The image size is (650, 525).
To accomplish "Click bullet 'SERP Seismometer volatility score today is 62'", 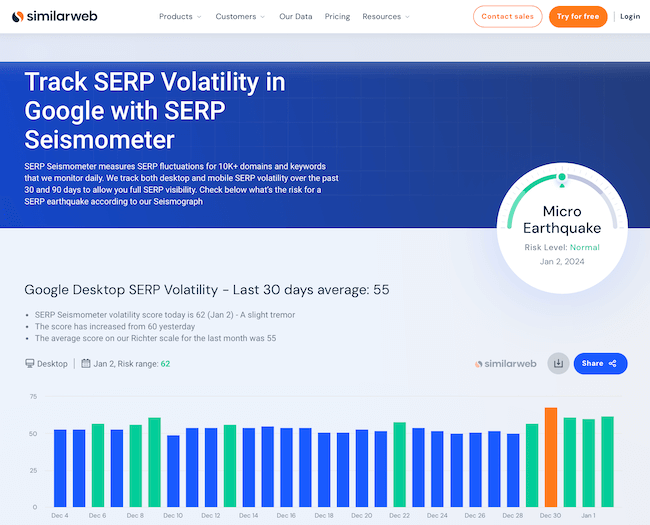I will 165,315.
